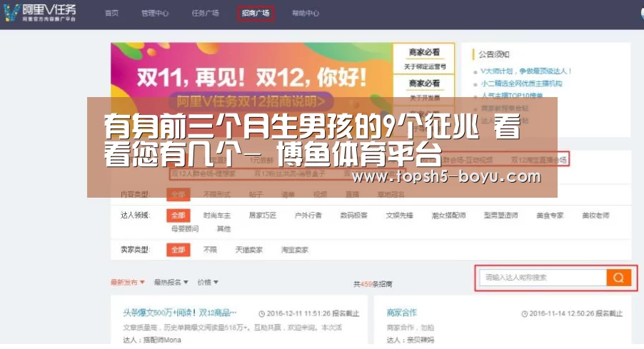This screenshot has height=349, width=644.
Task: Filter 卖家类型 by 天猫卖家
Action: click(x=249, y=250)
